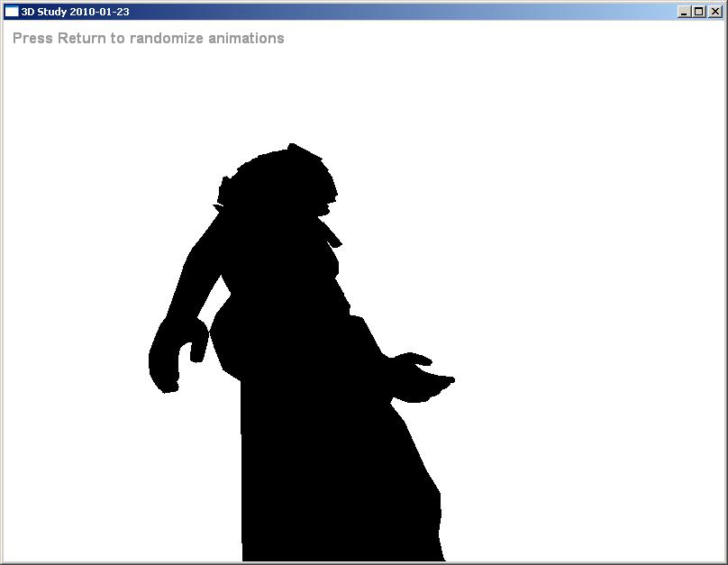The height and width of the screenshot is (565, 728).
Task: Click the empty title bar gradient area
Action: click(405, 12)
